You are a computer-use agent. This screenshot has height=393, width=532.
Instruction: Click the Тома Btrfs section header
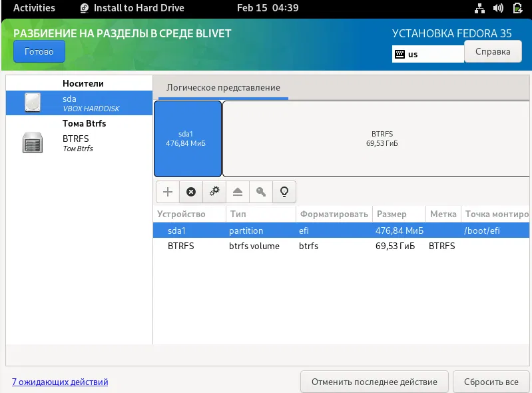[84, 123]
